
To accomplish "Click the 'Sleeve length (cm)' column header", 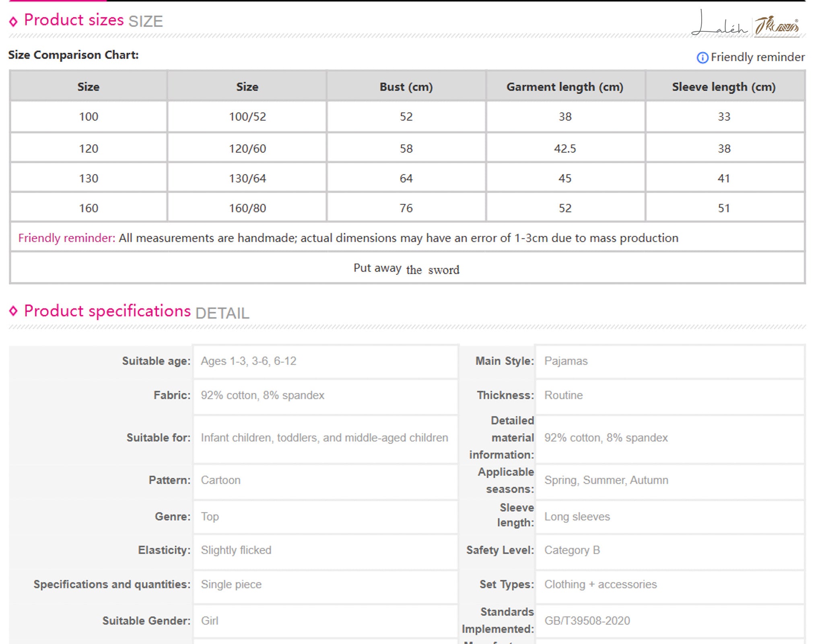I will tap(724, 87).
